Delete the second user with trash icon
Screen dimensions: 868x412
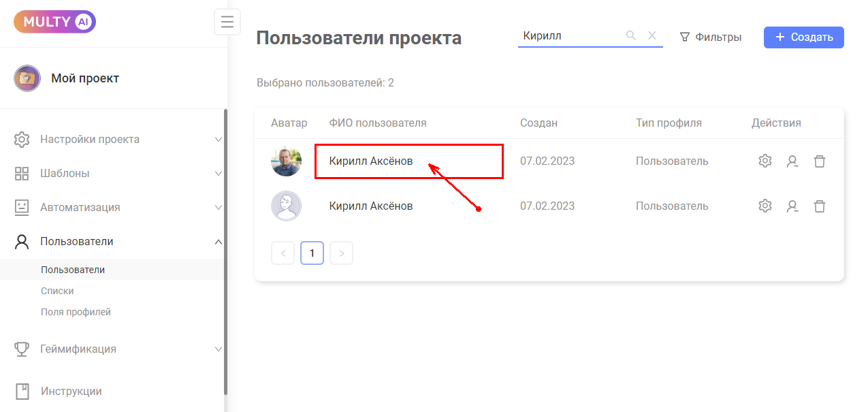(820, 206)
